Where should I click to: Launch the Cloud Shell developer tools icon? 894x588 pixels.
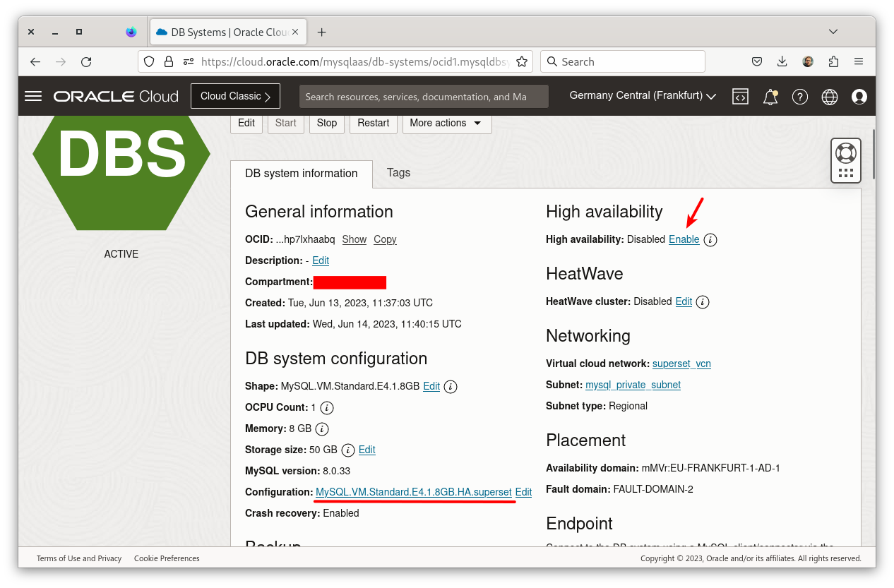[x=740, y=97]
